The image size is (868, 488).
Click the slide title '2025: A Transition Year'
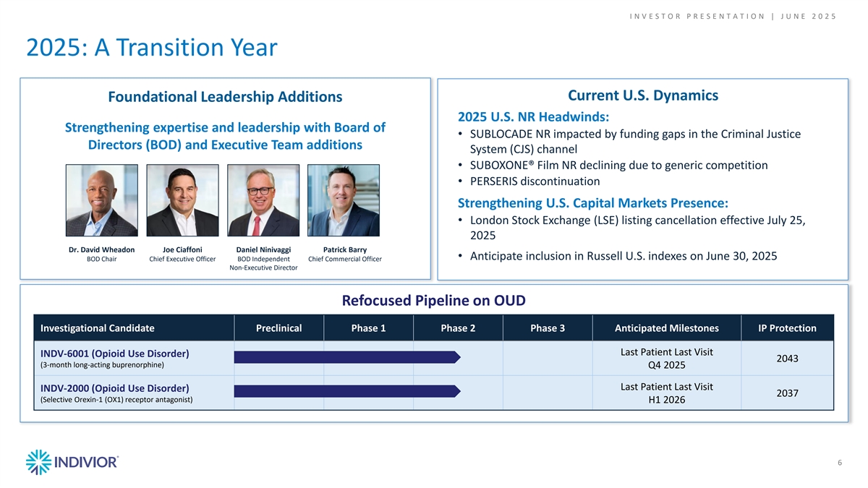[151, 48]
